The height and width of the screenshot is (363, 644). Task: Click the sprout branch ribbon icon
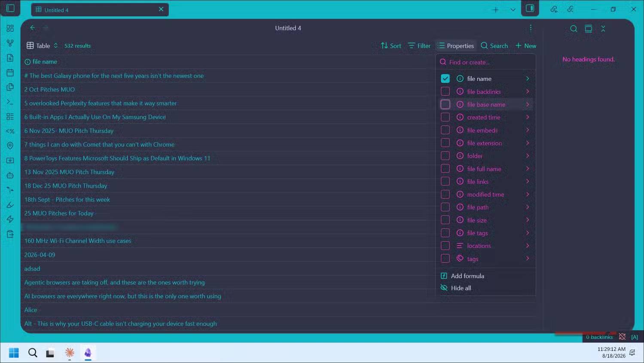(10, 190)
